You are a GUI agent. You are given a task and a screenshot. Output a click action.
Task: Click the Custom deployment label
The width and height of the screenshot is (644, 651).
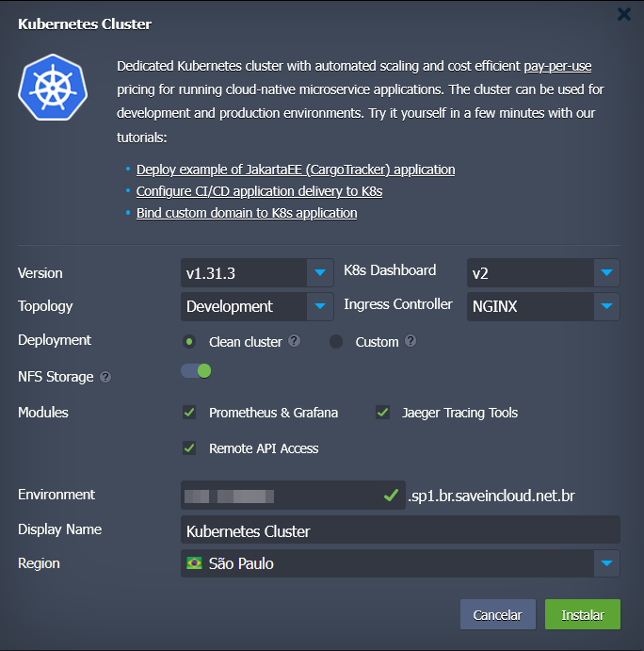point(377,342)
